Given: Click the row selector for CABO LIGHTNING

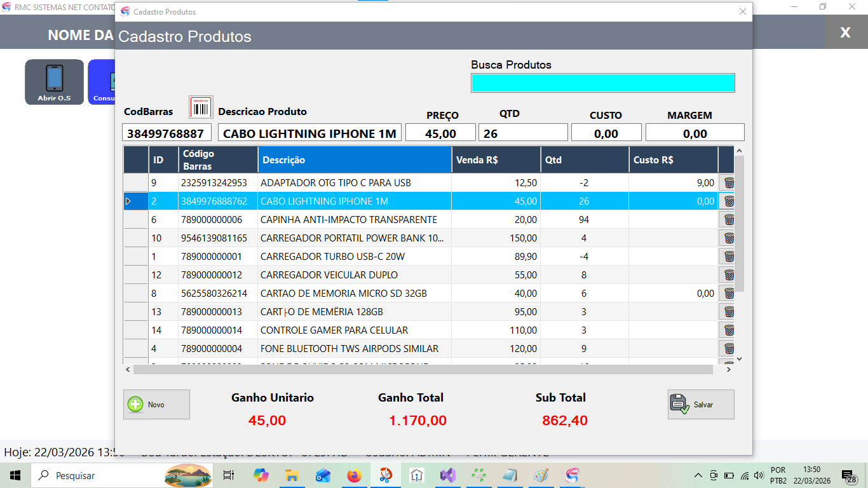Looking at the screenshot, I should point(135,201).
